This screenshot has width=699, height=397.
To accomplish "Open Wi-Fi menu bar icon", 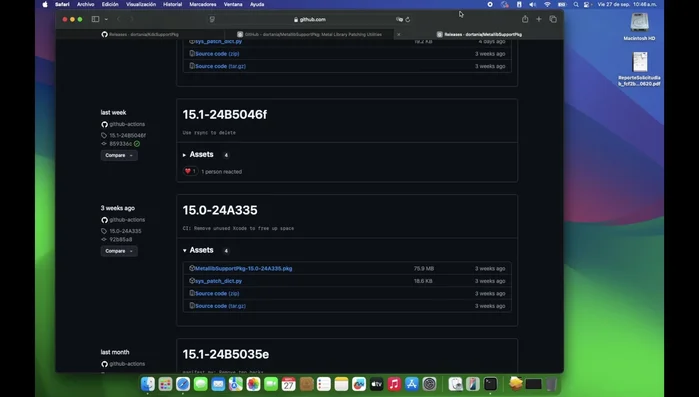I will 547,4.
